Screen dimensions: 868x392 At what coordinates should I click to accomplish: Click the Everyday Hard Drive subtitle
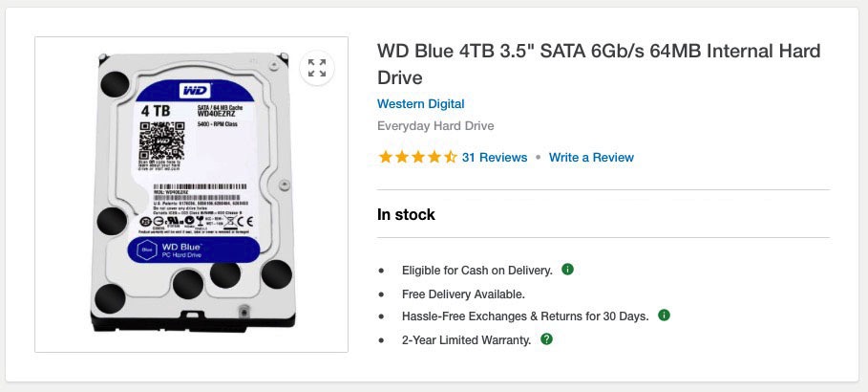(x=435, y=126)
